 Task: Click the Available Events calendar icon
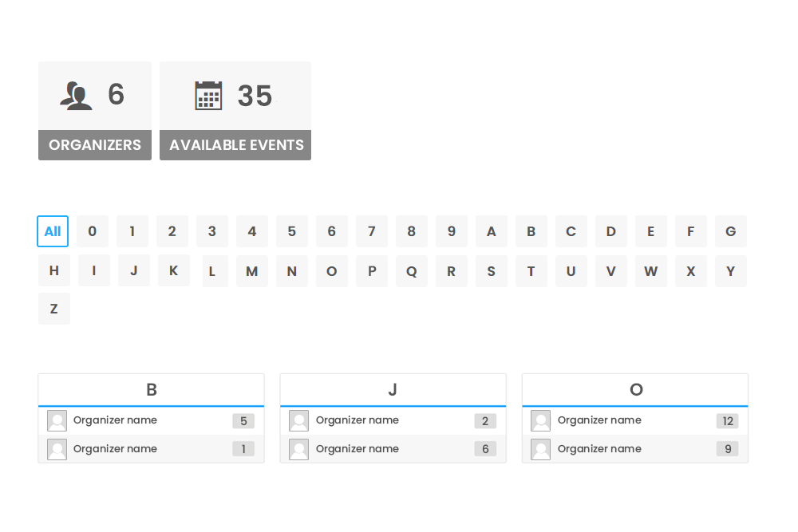pos(208,95)
